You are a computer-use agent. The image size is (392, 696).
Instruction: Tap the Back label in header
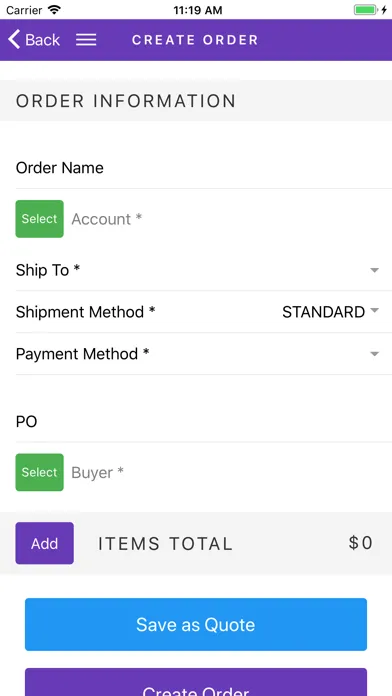[42, 40]
